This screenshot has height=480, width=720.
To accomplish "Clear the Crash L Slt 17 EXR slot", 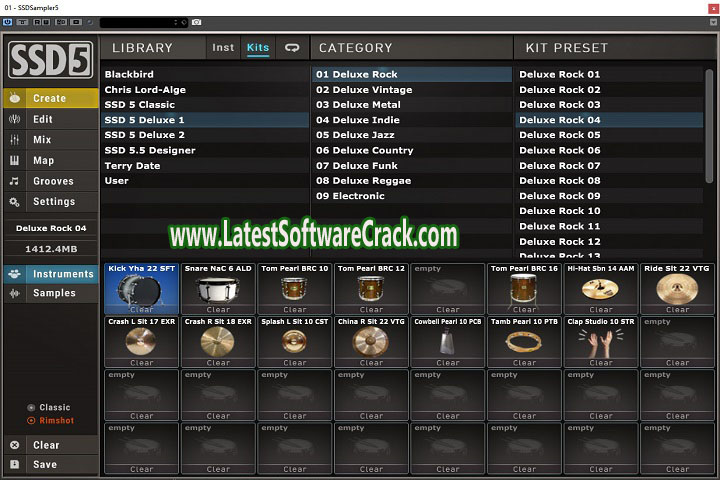I will tap(141, 363).
